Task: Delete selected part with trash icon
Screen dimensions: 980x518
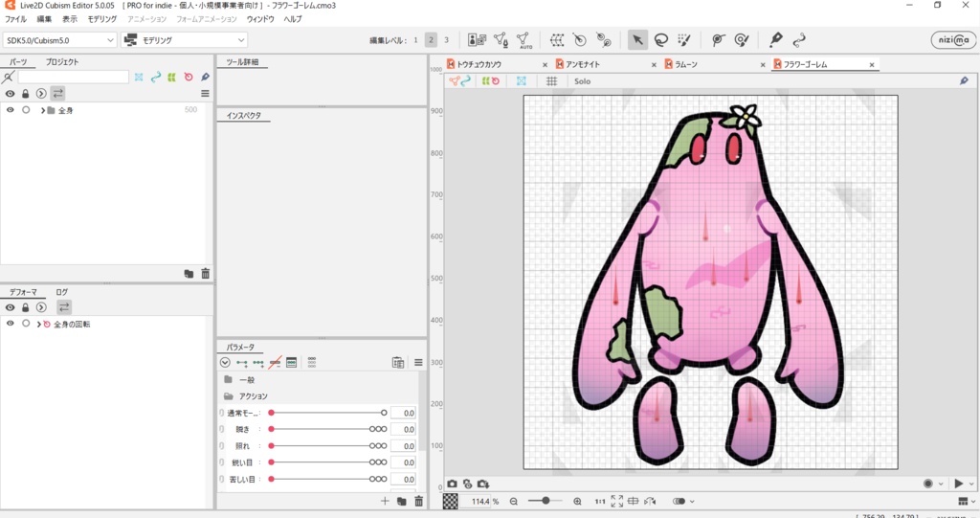Action: tap(206, 274)
